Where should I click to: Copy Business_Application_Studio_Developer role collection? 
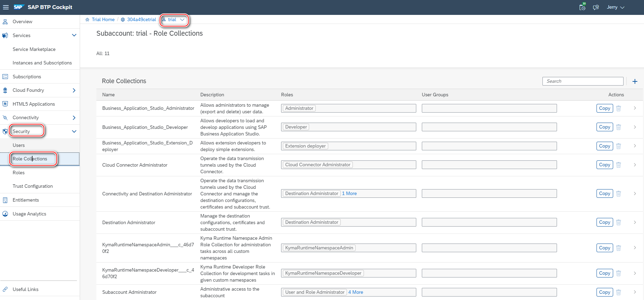pyautogui.click(x=604, y=127)
